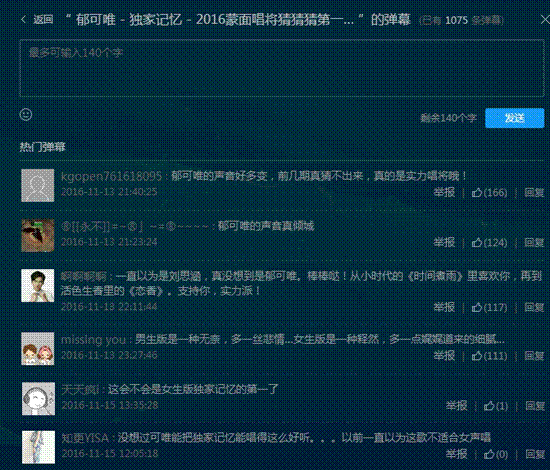The width and height of the screenshot is (550, 471).
Task: Like the comment by kgopen761618095
Action: [489, 193]
